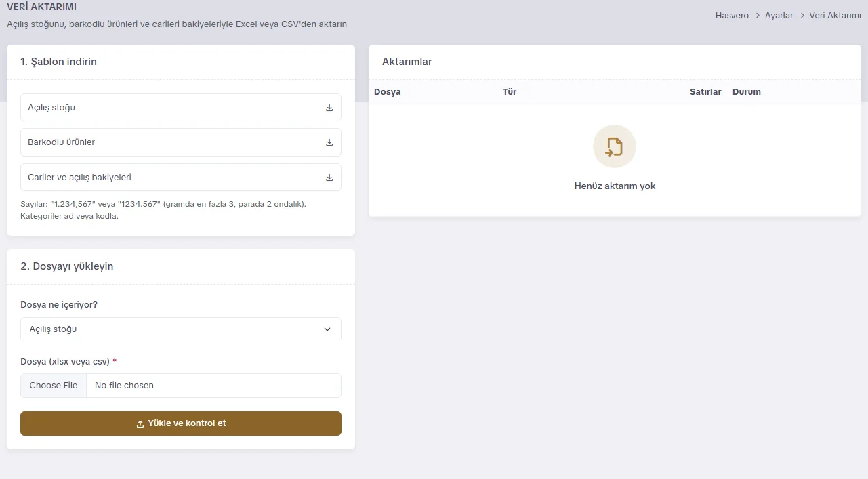Click the Choose File button
868x479 pixels.
pos(54,386)
